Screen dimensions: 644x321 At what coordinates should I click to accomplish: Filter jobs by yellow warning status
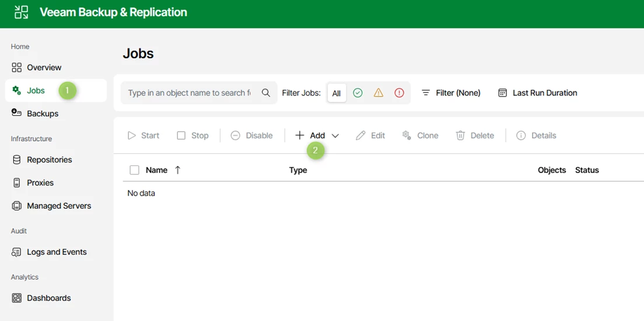(x=379, y=93)
